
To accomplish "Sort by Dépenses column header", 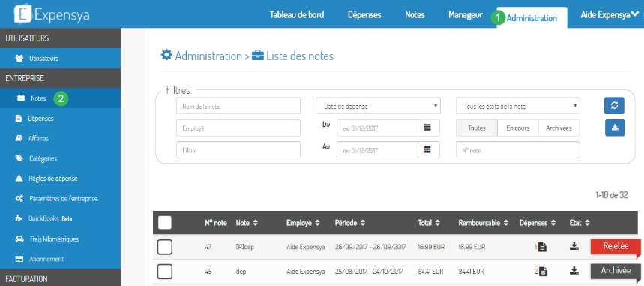I will (538, 223).
